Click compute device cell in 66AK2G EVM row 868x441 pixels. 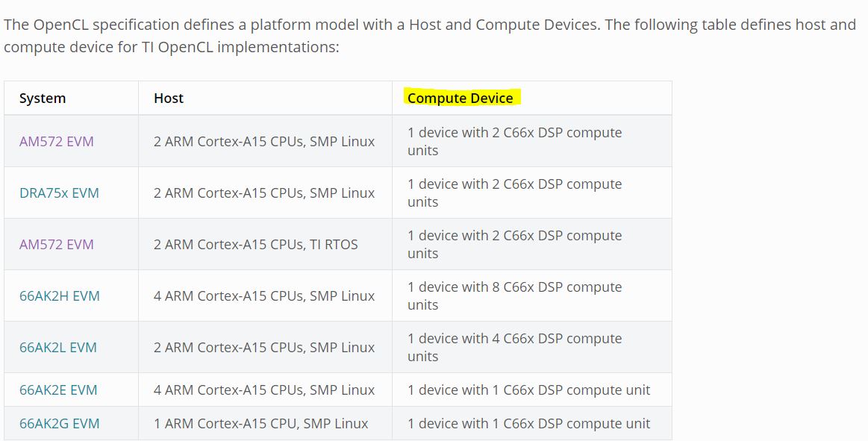click(x=528, y=423)
